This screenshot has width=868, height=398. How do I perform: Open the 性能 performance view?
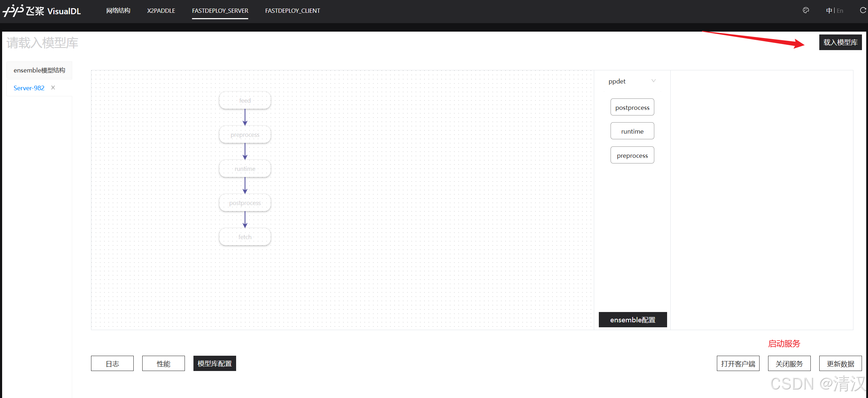tap(164, 364)
